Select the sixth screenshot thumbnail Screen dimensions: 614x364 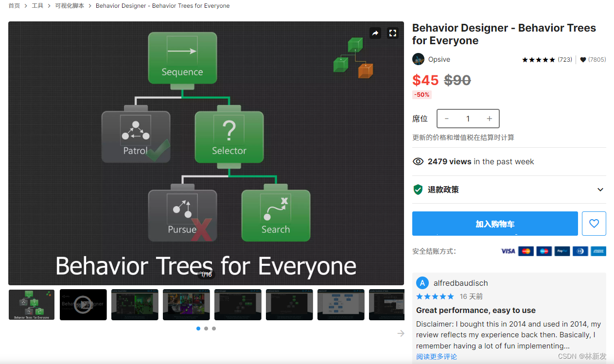pos(289,305)
